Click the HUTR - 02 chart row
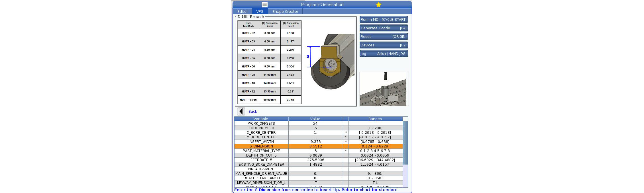The image size is (644, 193). (x=269, y=33)
